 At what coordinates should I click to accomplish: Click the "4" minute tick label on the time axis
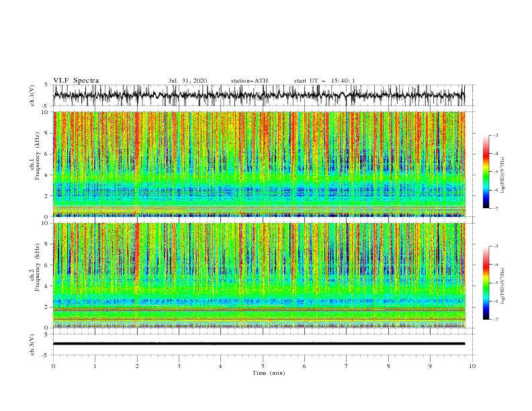pyautogui.click(x=220, y=366)
